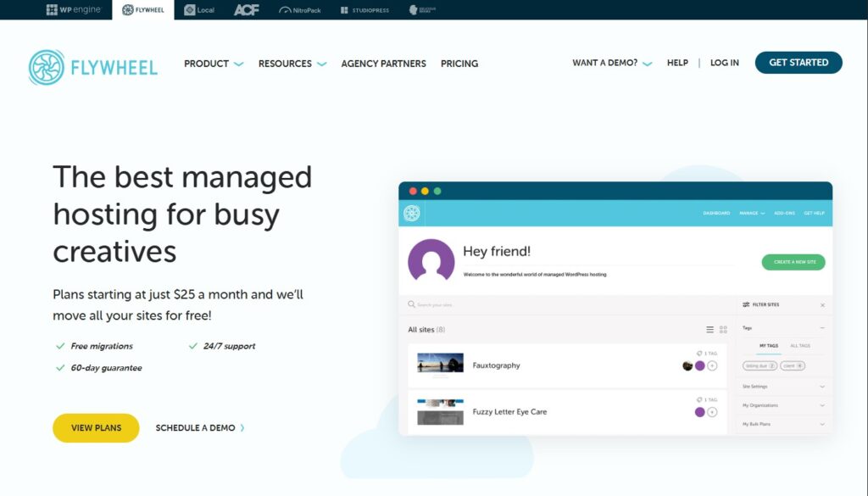Click the Fuzzy Letter Eye Care name
868x496 pixels.
(x=509, y=412)
